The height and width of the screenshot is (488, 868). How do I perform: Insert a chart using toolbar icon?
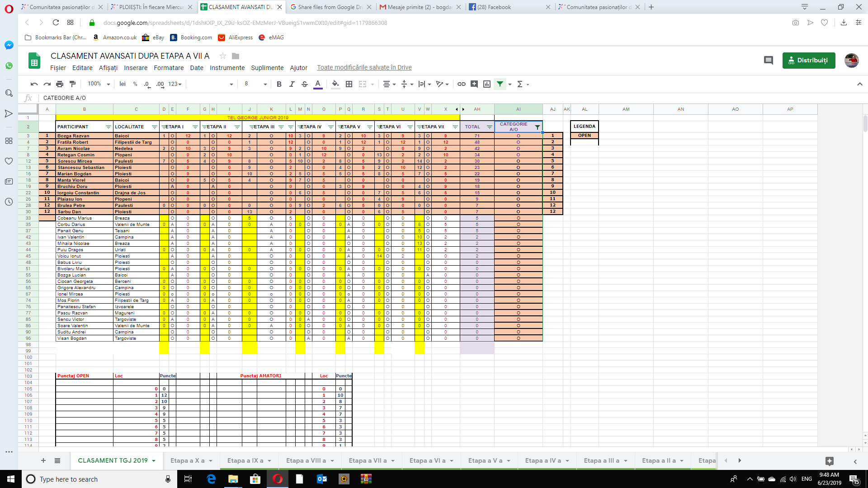point(487,84)
